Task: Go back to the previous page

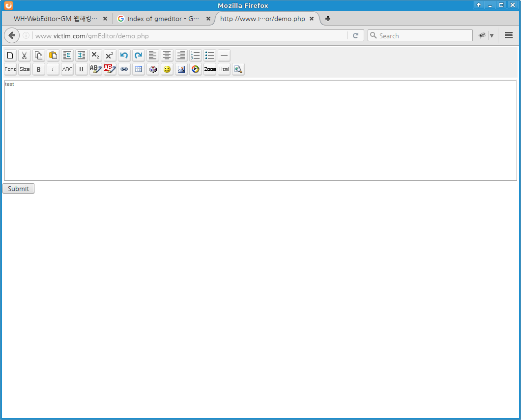Action: coord(12,35)
